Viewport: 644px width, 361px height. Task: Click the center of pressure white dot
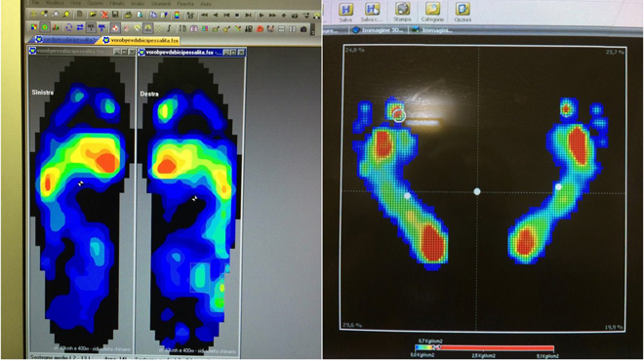pos(477,191)
